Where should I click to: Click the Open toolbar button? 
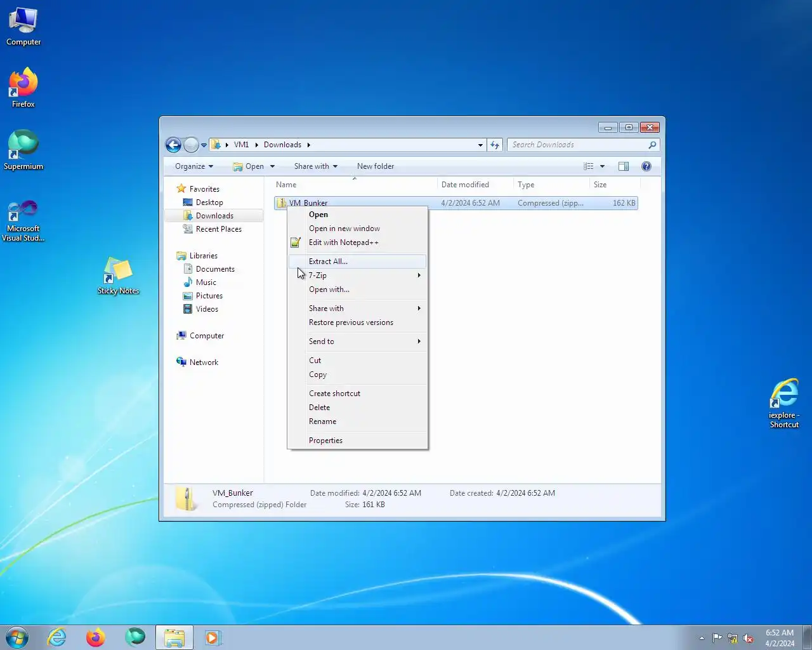[248, 166]
